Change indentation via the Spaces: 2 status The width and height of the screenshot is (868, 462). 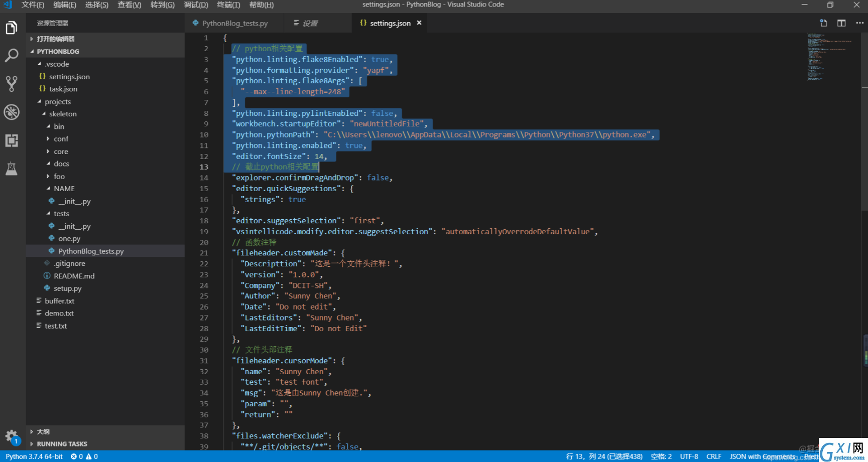661,456
